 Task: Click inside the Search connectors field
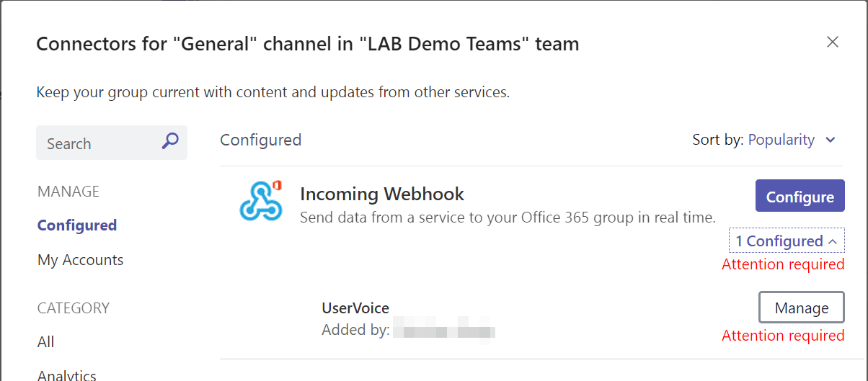pyautogui.click(x=112, y=143)
